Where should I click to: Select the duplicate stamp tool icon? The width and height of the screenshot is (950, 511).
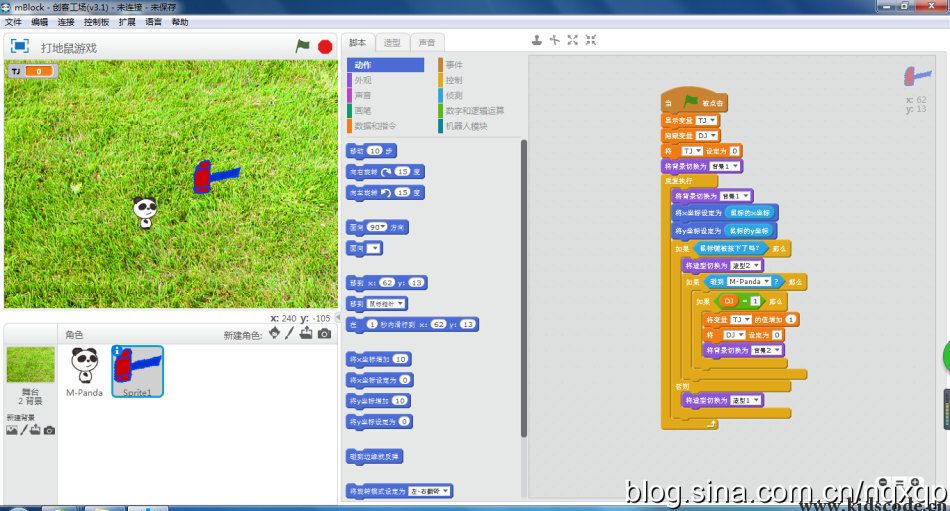pyautogui.click(x=537, y=40)
